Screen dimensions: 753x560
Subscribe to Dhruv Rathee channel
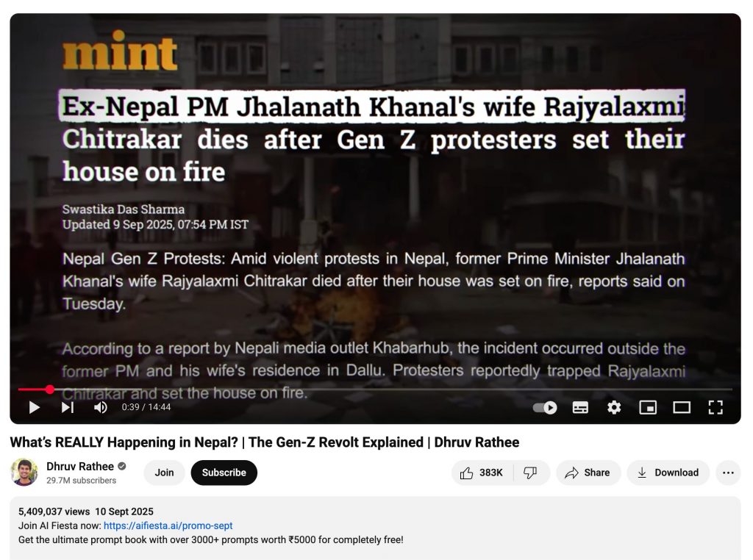pos(224,473)
